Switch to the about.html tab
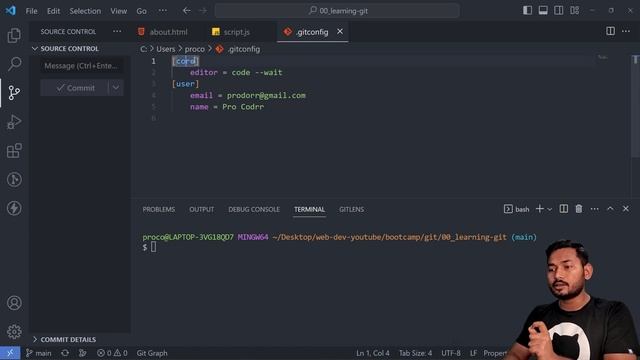This screenshot has width=640, height=360. (163, 32)
